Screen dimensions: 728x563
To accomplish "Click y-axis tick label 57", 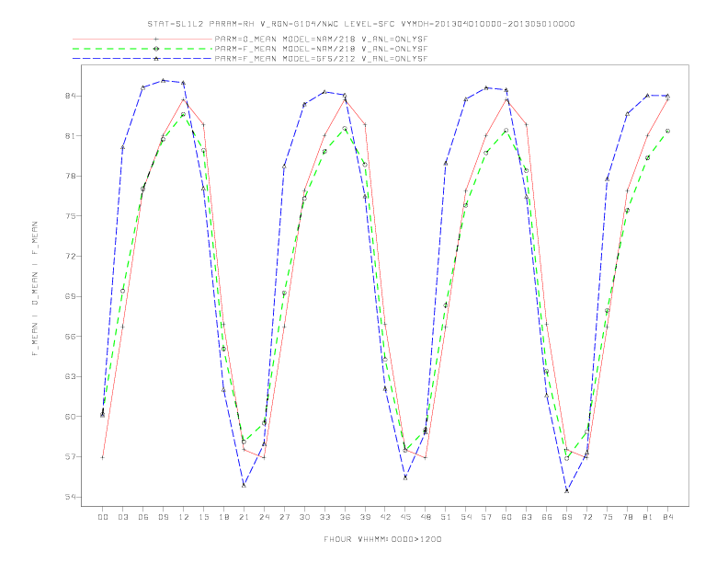I will pyautogui.click(x=70, y=456).
